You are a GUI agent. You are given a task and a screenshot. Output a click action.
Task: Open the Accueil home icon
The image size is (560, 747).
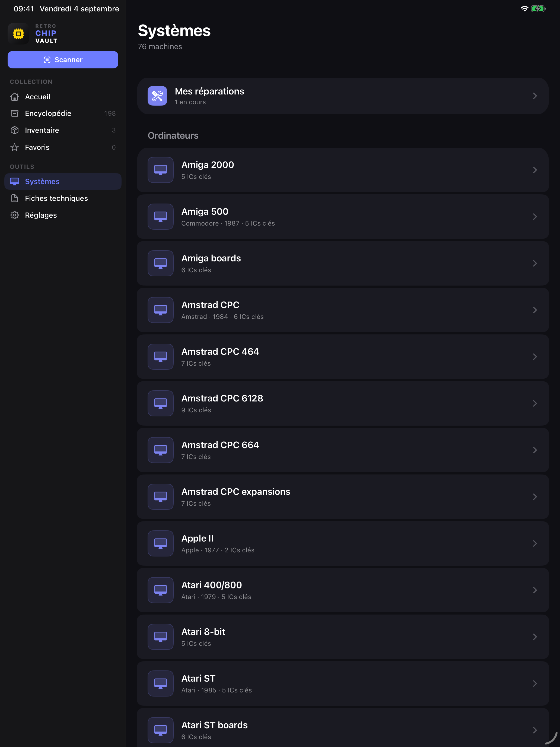[x=14, y=97]
